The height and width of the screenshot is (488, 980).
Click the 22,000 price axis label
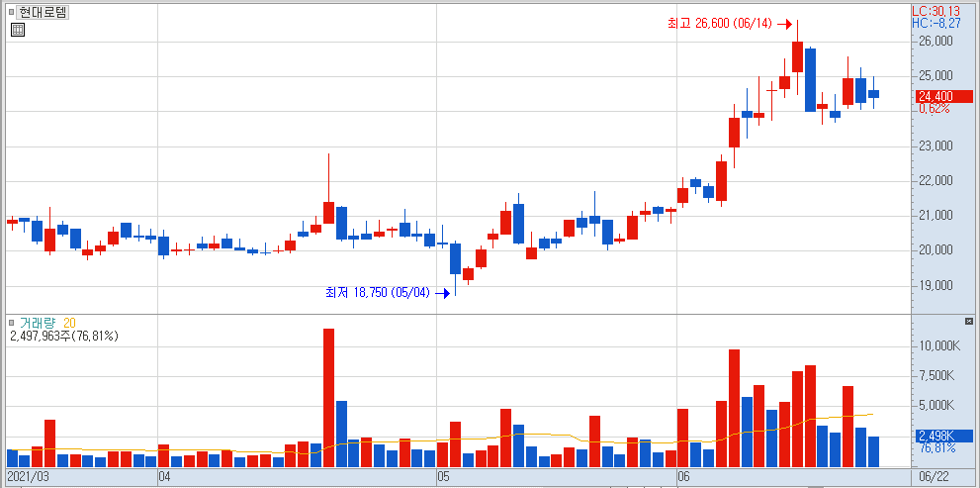935,181
